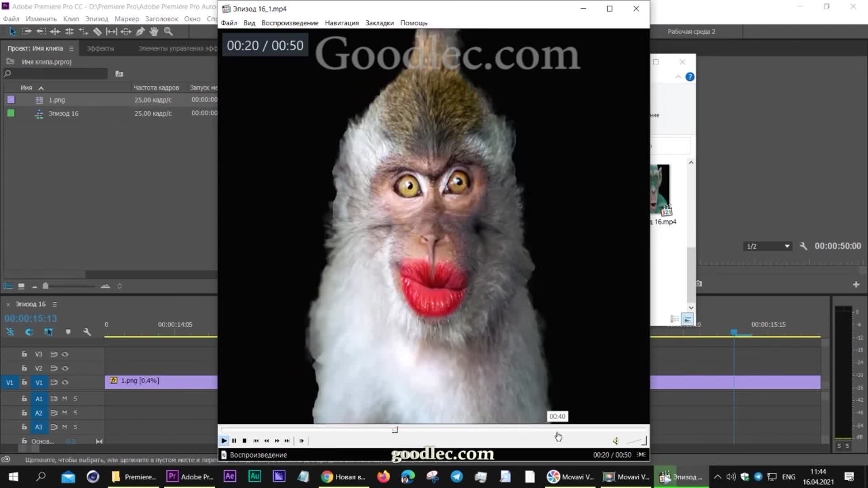868x488 pixels.
Task: Click the find-in-bin folder icon beside search
Action: [x=119, y=74]
